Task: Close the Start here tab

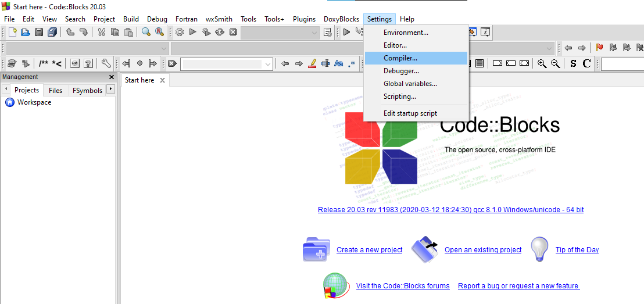Action: [x=162, y=80]
